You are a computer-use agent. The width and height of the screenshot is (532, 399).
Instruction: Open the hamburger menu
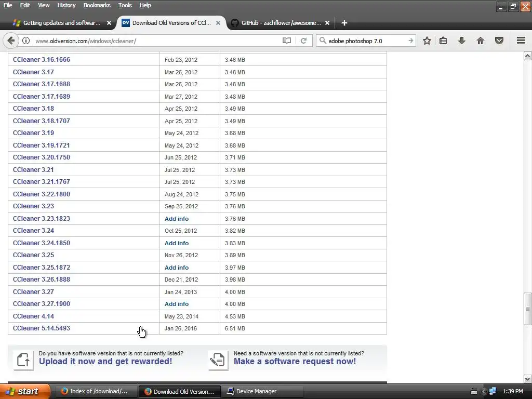(521, 41)
